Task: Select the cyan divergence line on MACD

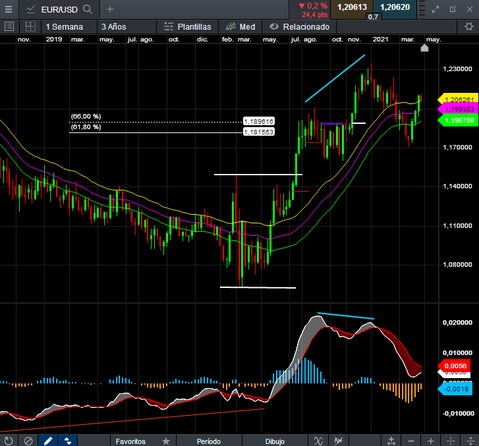Action: [x=346, y=316]
